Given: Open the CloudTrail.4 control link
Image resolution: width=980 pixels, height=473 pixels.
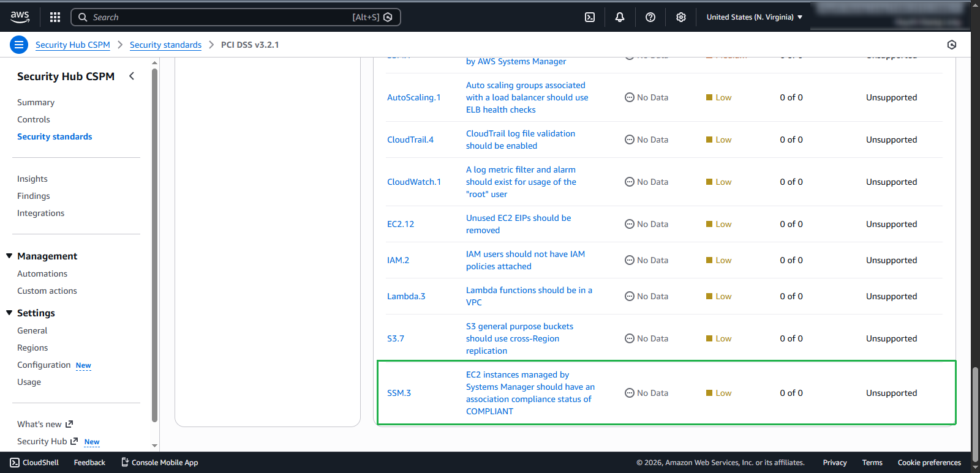Looking at the screenshot, I should point(410,140).
